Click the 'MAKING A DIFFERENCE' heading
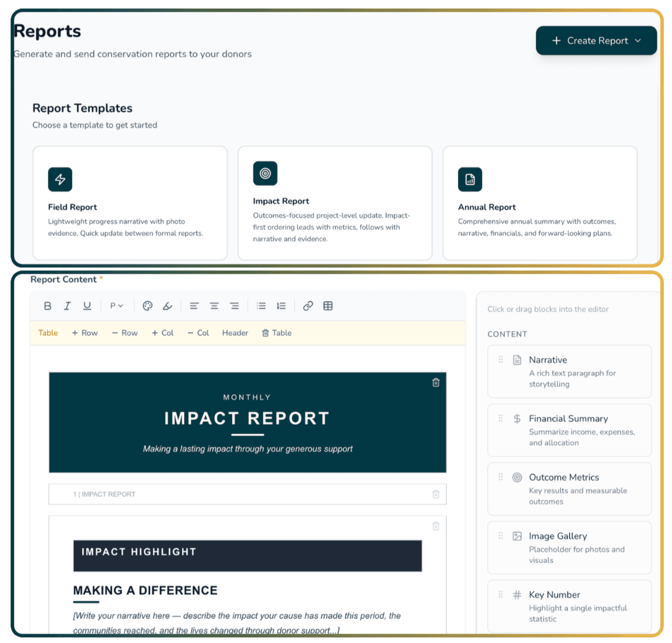The width and height of the screenshot is (672, 643). 145,590
